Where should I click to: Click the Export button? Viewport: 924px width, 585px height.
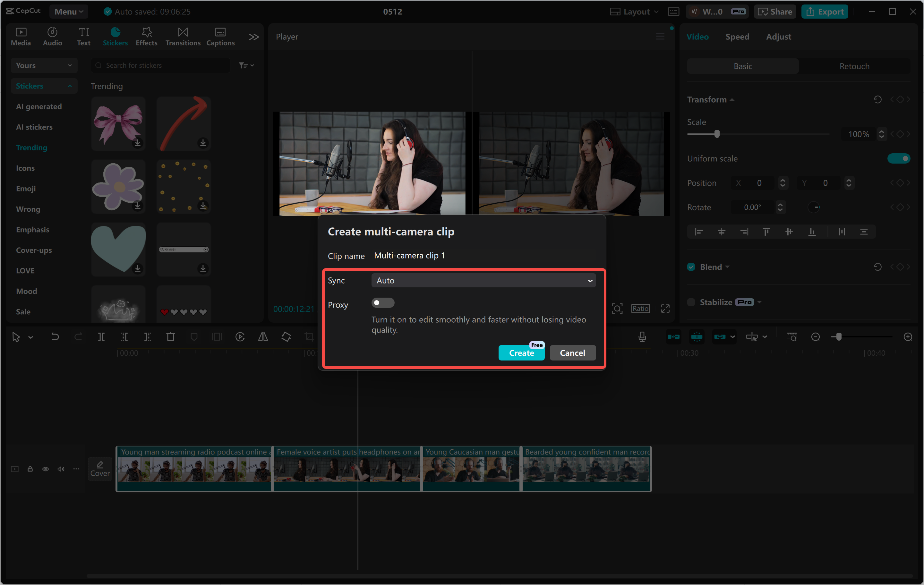tap(825, 12)
